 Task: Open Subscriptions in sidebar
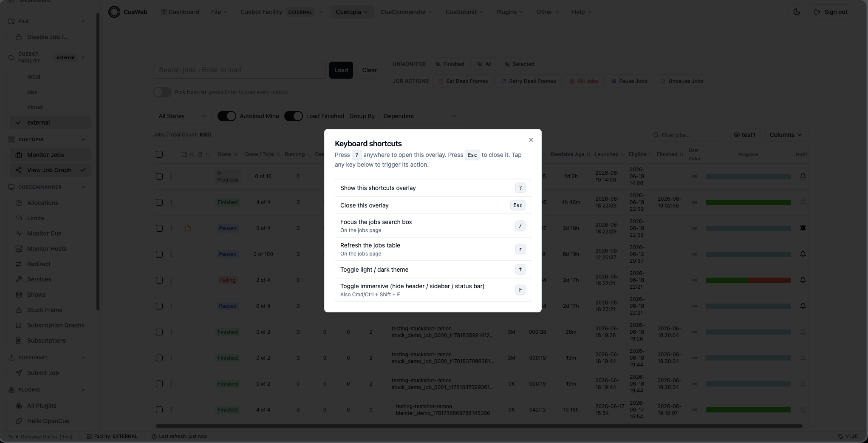(51, 341)
